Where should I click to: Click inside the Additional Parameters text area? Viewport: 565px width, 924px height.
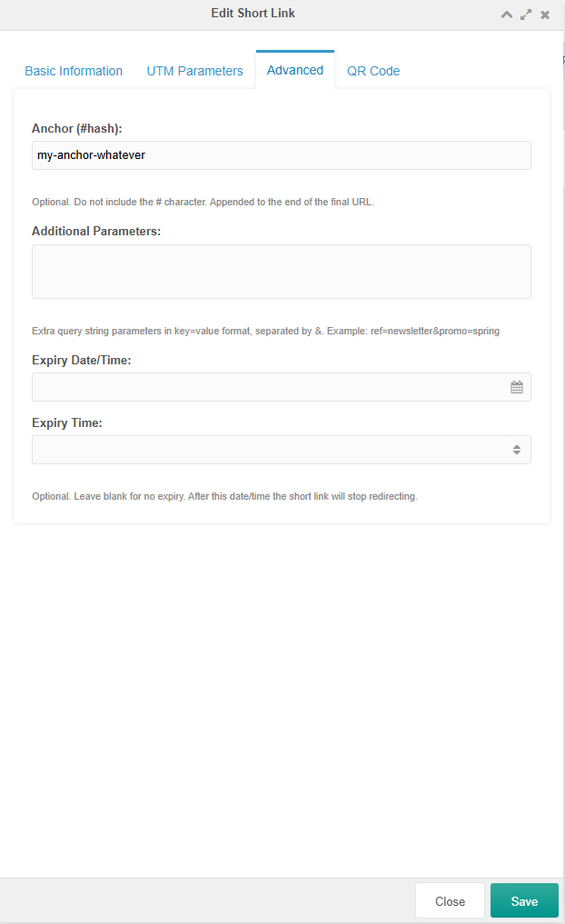pos(282,271)
